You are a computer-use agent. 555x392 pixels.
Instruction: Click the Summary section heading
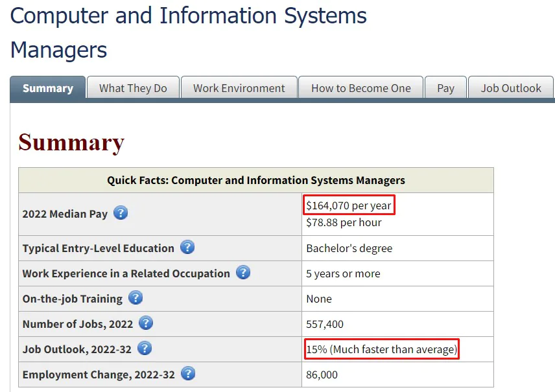click(x=71, y=143)
